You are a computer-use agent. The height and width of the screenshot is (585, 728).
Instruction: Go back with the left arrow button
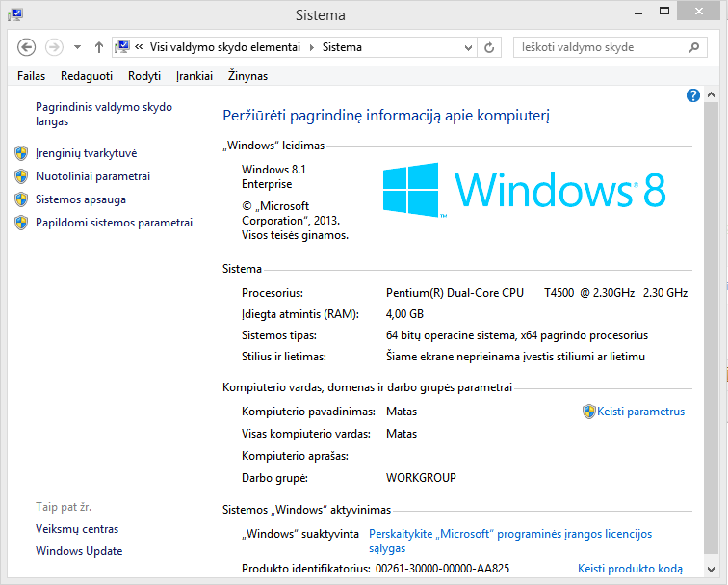pyautogui.click(x=26, y=47)
